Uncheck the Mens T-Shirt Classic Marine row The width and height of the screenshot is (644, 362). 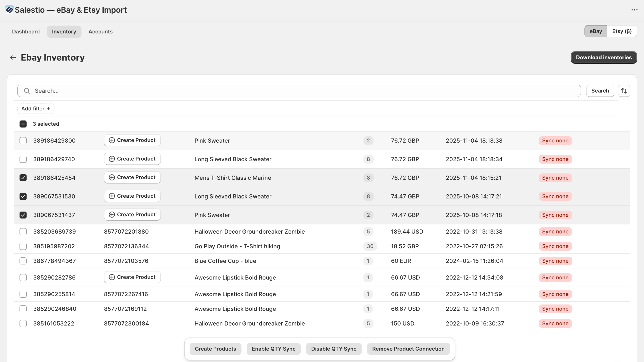(x=23, y=178)
